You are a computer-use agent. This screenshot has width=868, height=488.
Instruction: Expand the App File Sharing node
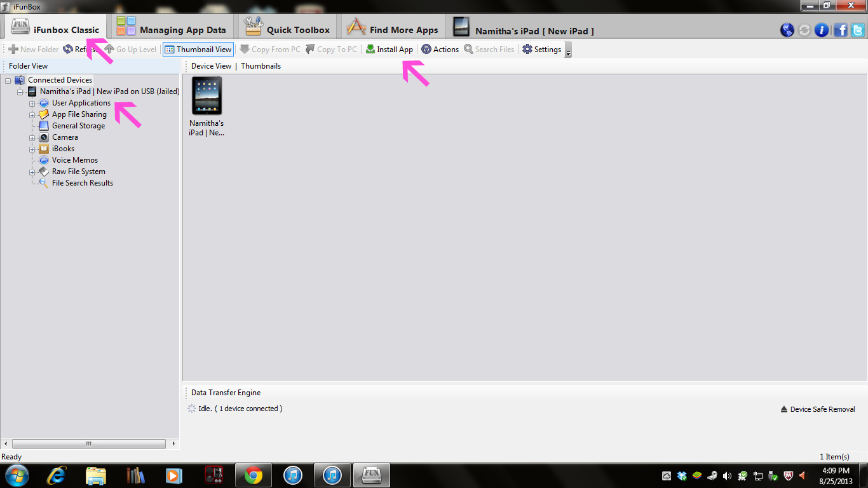click(x=32, y=114)
